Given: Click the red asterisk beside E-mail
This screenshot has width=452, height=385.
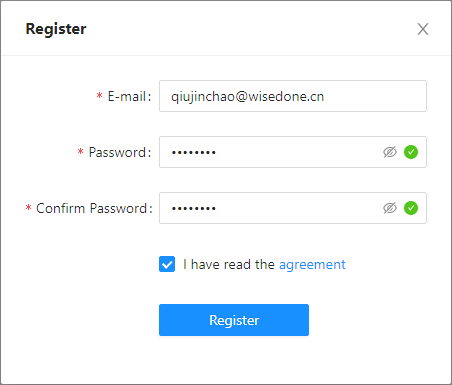Looking at the screenshot, I should click(99, 96).
